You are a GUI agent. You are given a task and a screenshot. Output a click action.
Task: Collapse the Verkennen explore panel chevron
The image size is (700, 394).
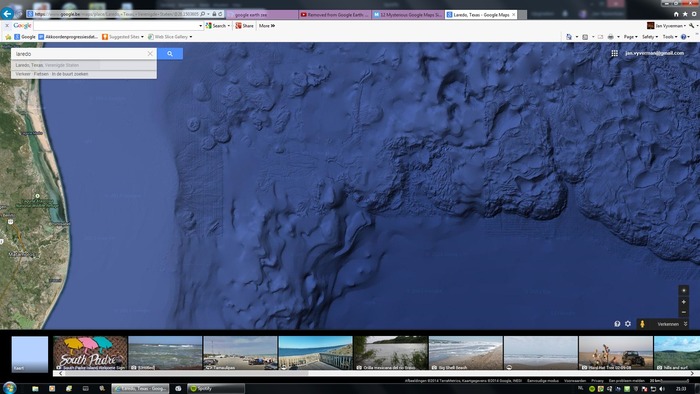685,324
